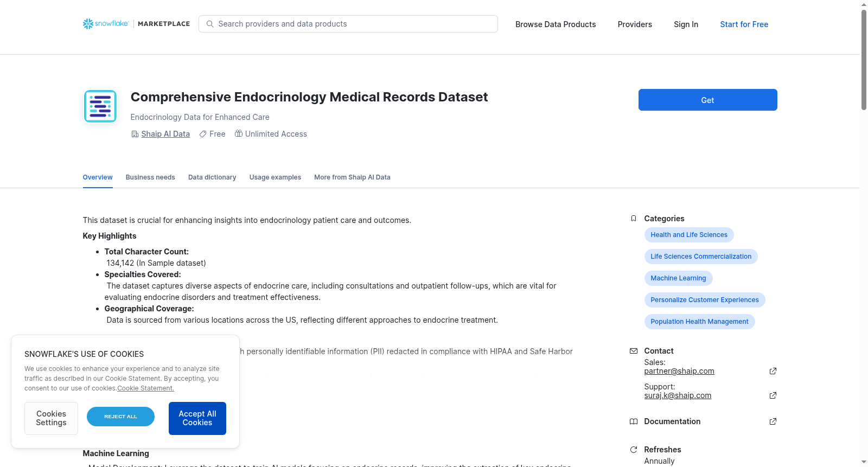Open Documentation external link icon
Image resolution: width=868 pixels, height=467 pixels.
point(773,421)
